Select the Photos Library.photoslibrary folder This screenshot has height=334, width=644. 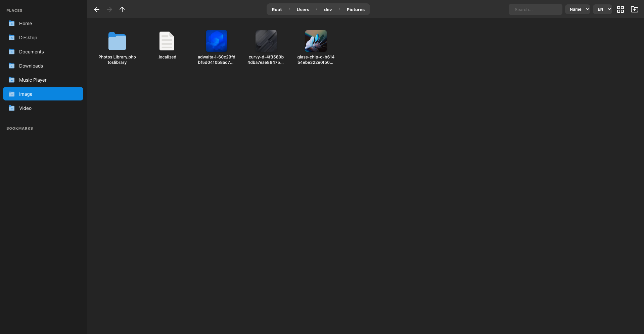click(x=117, y=41)
